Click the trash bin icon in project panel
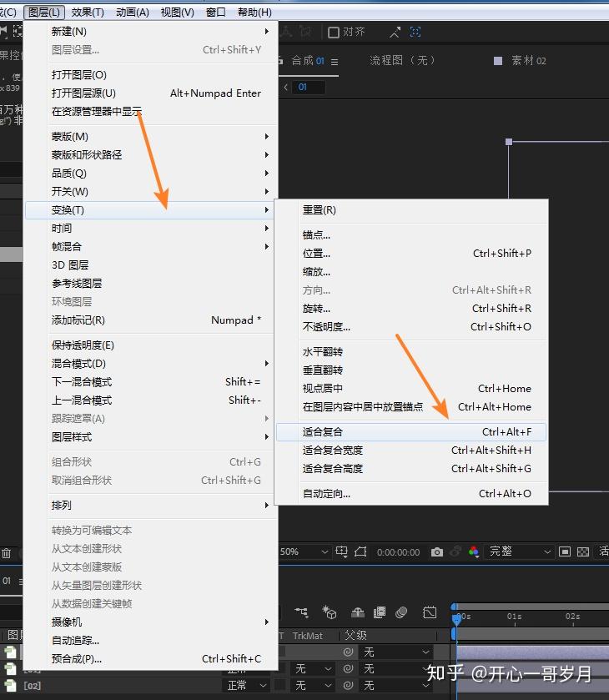 click(x=6, y=553)
